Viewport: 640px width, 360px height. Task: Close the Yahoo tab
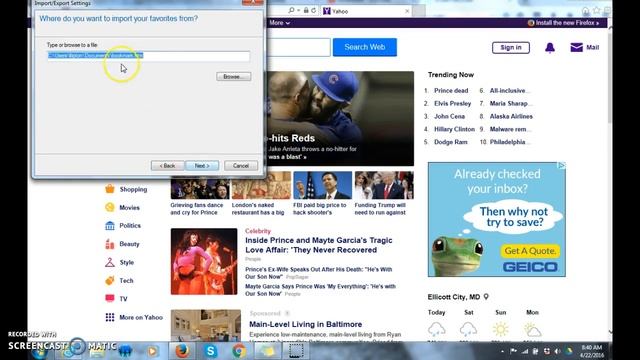[407, 11]
